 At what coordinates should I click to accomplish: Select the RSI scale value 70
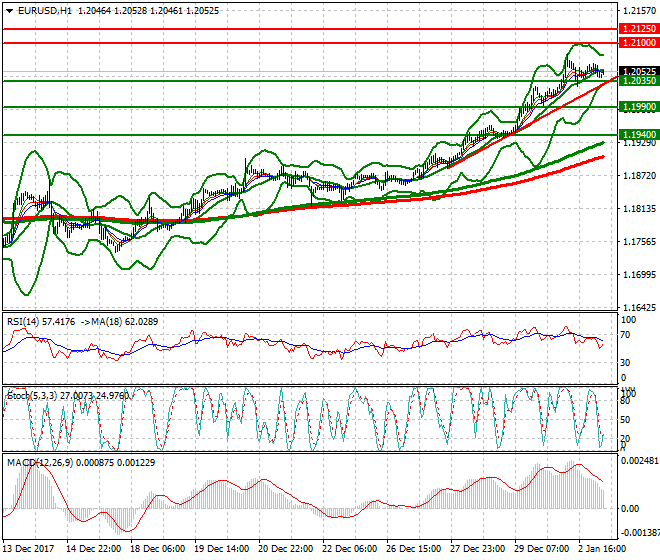[x=625, y=335]
